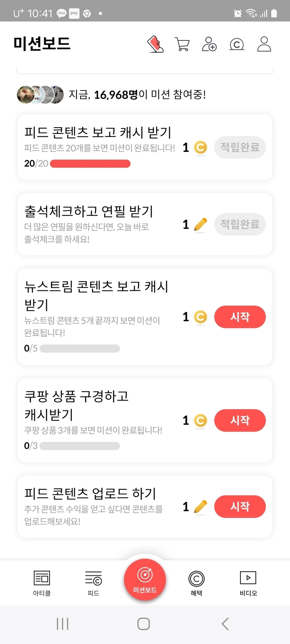This screenshot has width=290, height=644.
Task: Tap the participant profile avatars
Action: pos(40,95)
